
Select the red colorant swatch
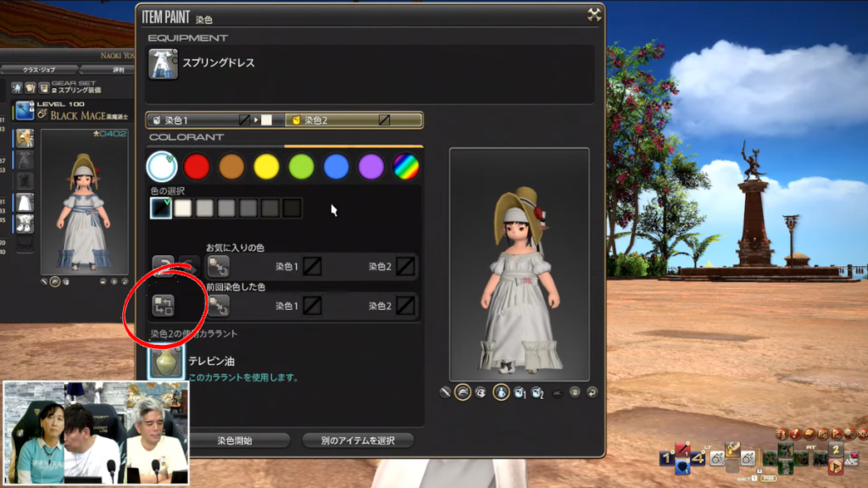coord(197,167)
